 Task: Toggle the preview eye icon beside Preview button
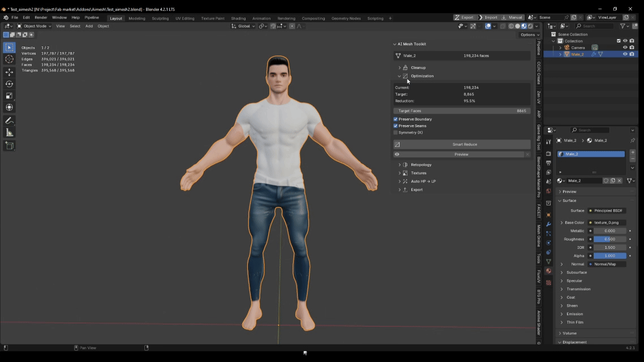pos(397,154)
